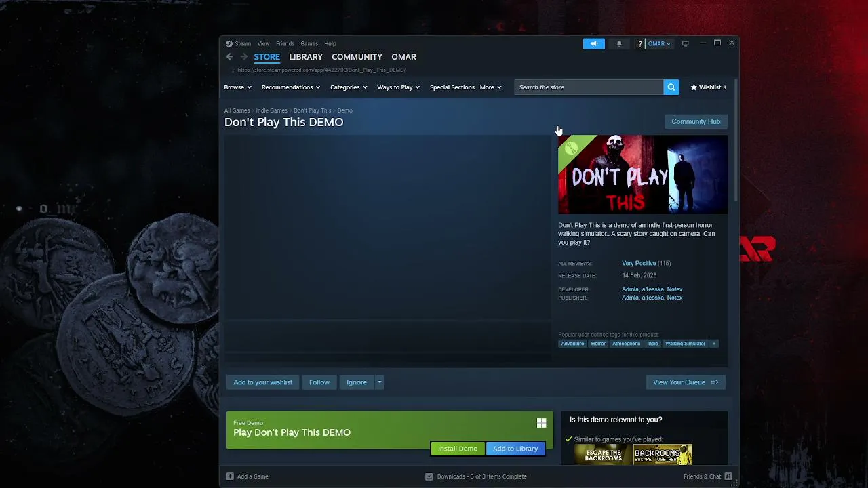Screen dimensions: 868x488
Task: Click the Demo breadcrumb link
Action: pyautogui.click(x=345, y=110)
